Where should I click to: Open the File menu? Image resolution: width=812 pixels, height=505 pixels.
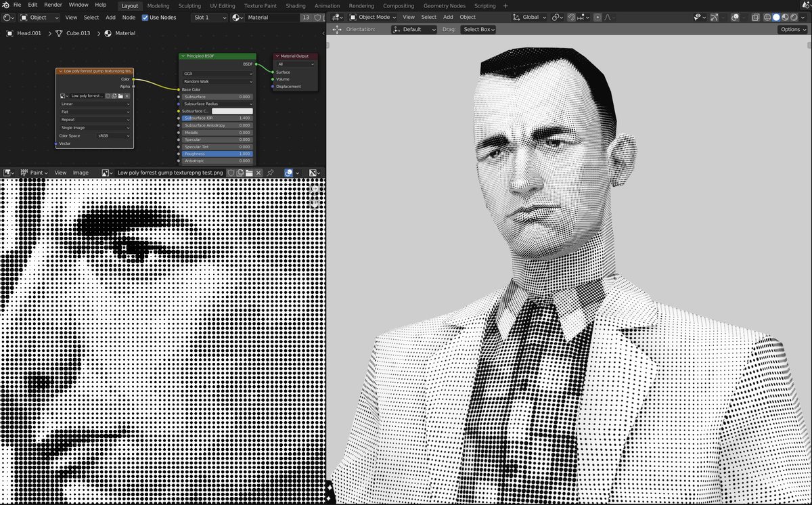pos(17,5)
